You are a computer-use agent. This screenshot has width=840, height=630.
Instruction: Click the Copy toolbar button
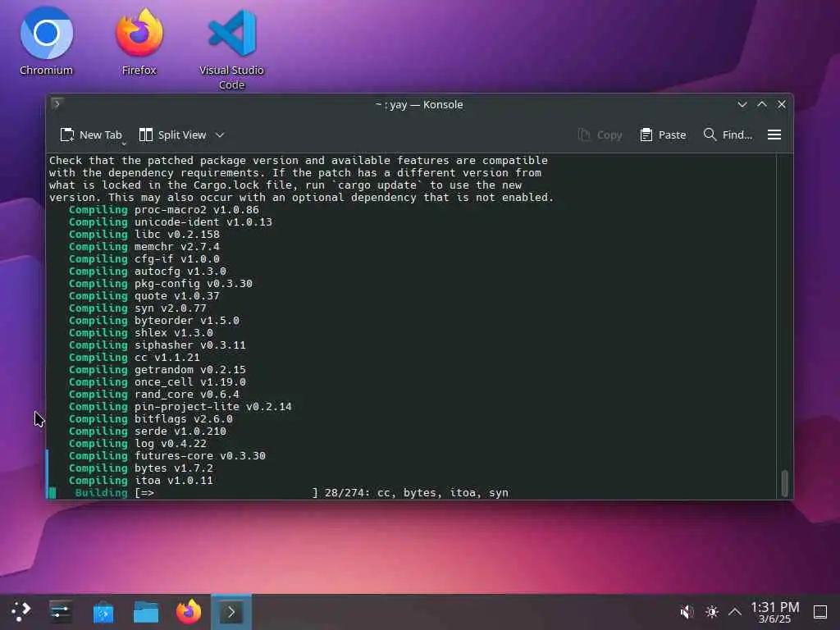pyautogui.click(x=600, y=135)
